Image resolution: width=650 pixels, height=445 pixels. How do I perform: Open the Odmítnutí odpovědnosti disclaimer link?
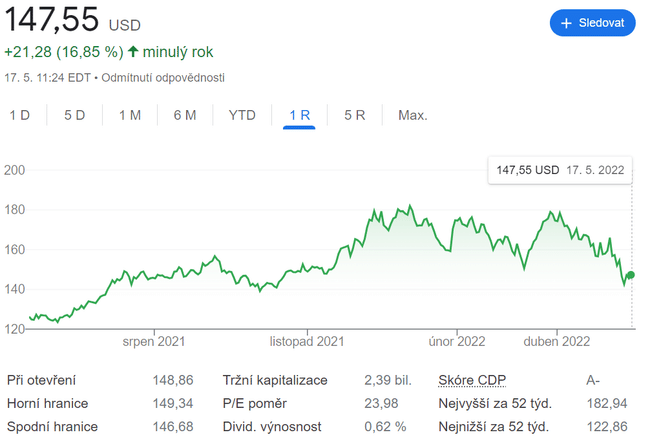click(173, 78)
